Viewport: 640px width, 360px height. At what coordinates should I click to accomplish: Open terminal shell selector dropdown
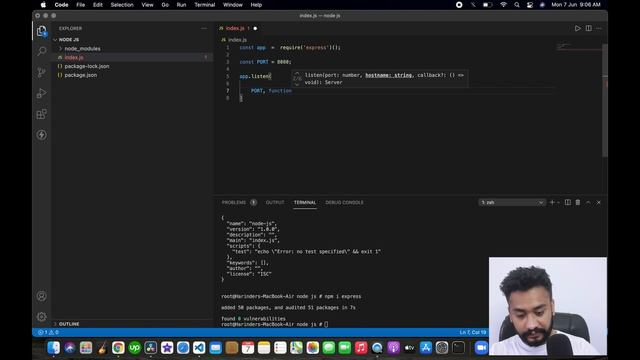512,202
